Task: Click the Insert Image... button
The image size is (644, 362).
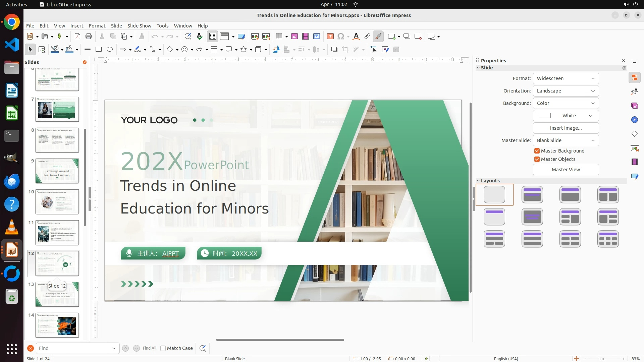Action: coord(566,128)
